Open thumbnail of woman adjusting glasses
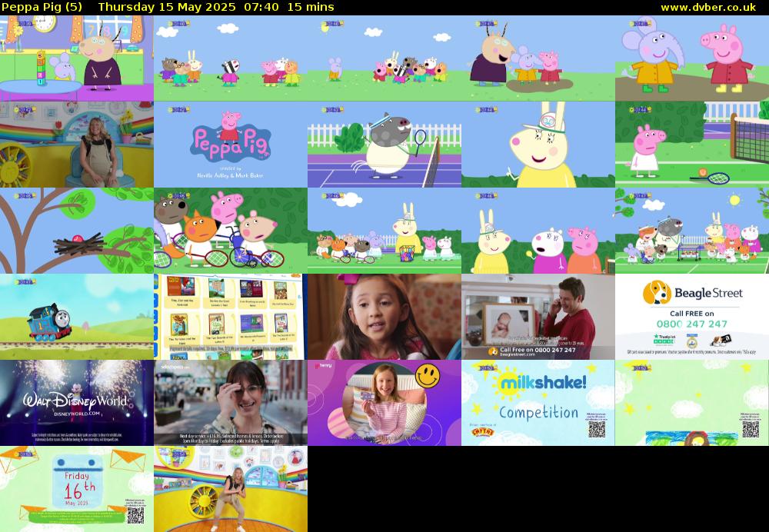 (x=231, y=403)
